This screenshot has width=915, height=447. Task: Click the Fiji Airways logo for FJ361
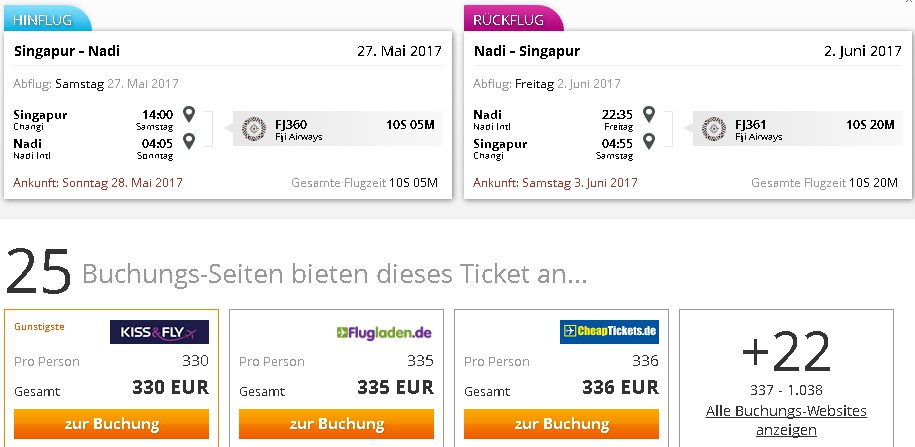pyautogui.click(x=714, y=128)
